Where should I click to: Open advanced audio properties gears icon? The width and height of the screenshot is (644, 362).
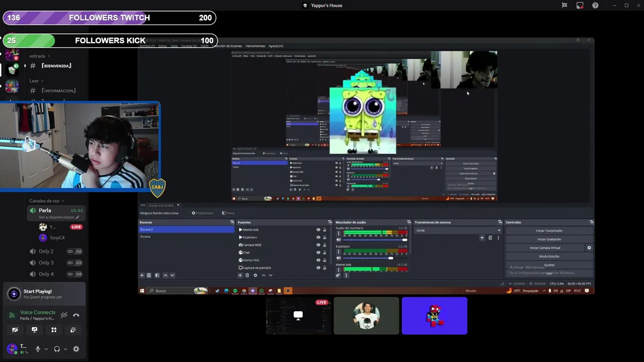pyautogui.click(x=338, y=275)
